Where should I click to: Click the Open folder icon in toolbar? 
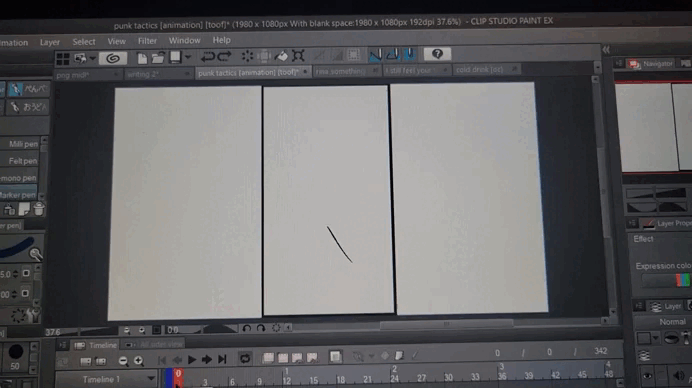[x=158, y=57]
